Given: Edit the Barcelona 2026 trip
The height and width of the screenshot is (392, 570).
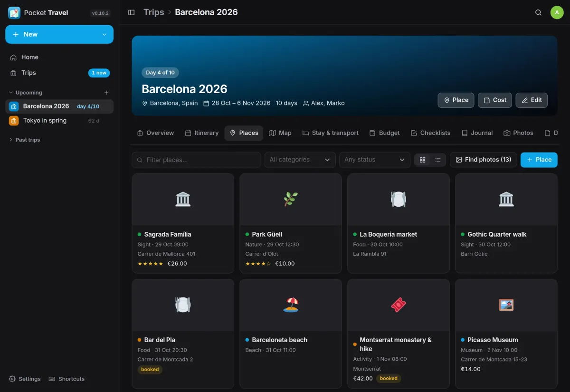Looking at the screenshot, I should click(532, 100).
